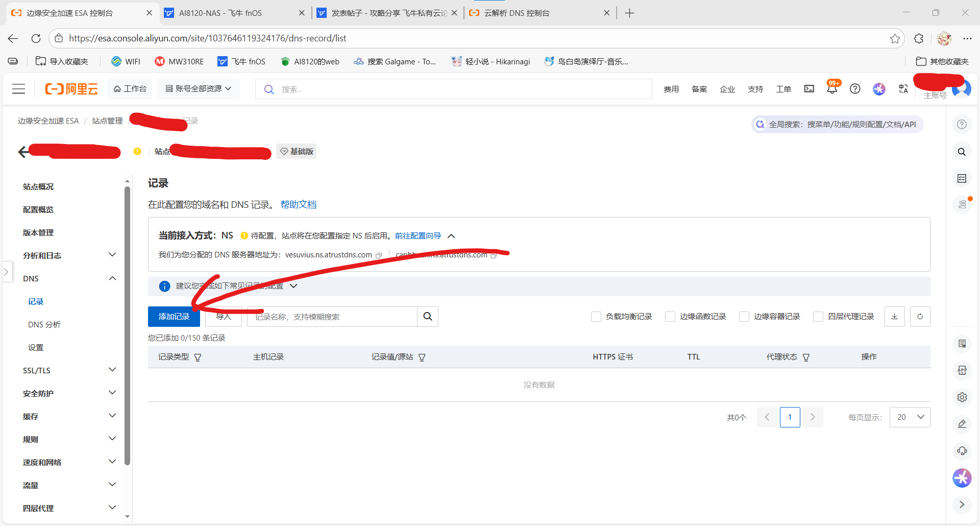Open 账号全部资源 dropdown
Screen dimensions: 980x526
198,89
